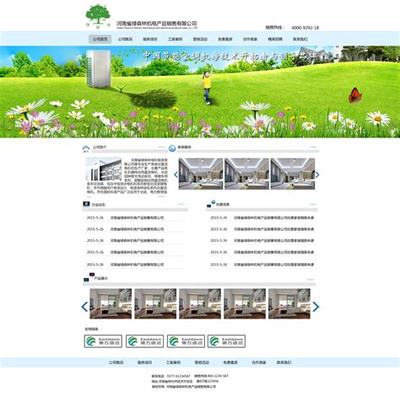Viewport: 400px width, 397px height.
Task: Show next slides in the interior photo carousel
Action: [x=317, y=174]
